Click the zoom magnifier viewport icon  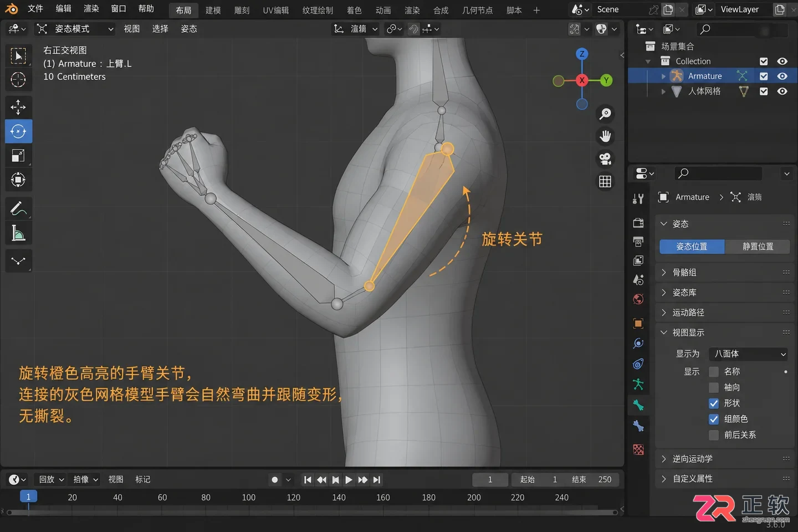click(605, 114)
